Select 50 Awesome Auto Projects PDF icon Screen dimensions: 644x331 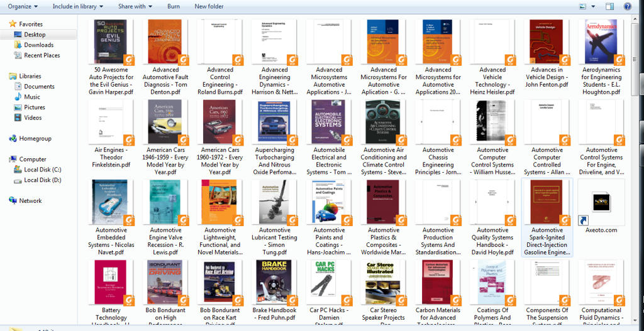click(x=111, y=42)
